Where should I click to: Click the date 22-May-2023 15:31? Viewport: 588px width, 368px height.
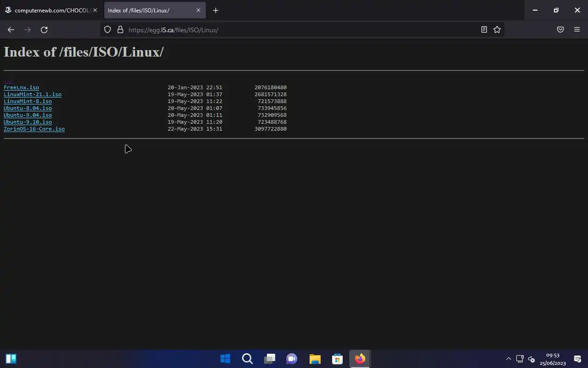tap(195, 129)
